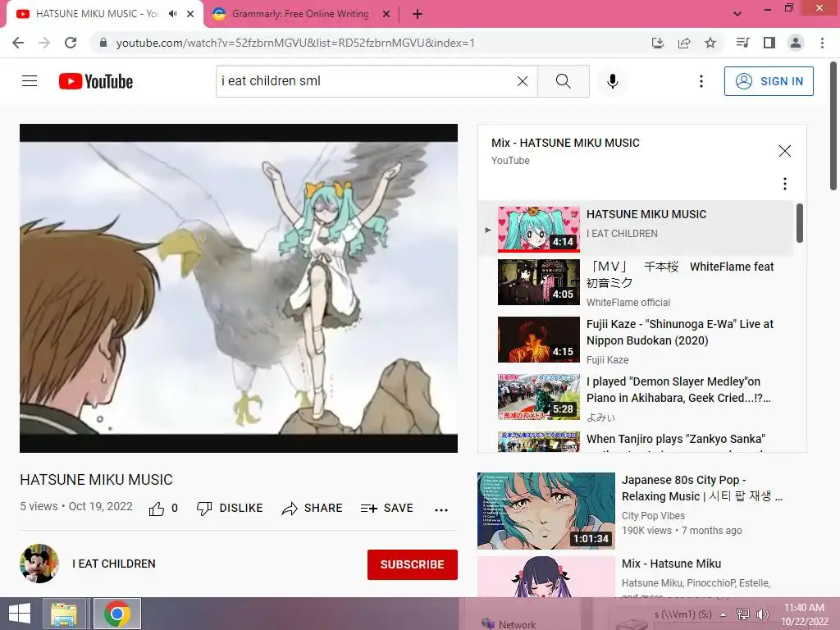The height and width of the screenshot is (630, 840).
Task: Click the browser forward arrow
Action: pyautogui.click(x=44, y=43)
